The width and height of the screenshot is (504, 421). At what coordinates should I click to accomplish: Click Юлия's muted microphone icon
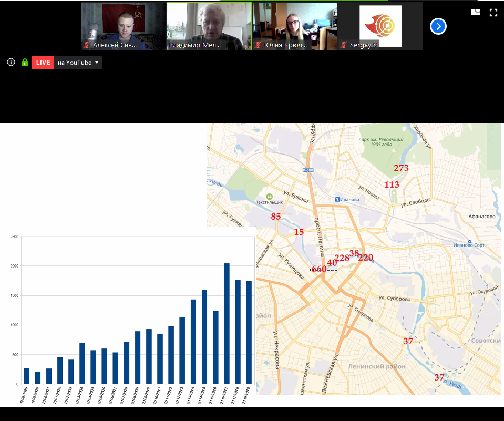click(258, 45)
